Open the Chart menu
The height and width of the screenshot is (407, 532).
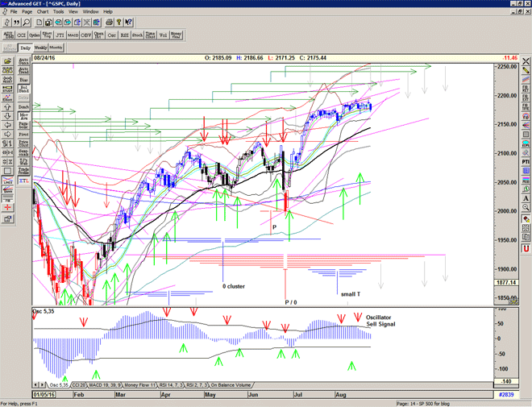pos(43,12)
